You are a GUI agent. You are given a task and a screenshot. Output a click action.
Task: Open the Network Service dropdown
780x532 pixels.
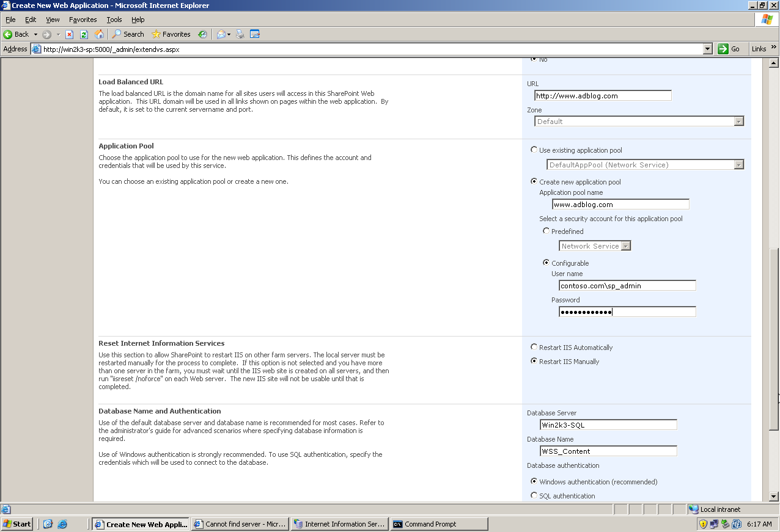(x=627, y=246)
